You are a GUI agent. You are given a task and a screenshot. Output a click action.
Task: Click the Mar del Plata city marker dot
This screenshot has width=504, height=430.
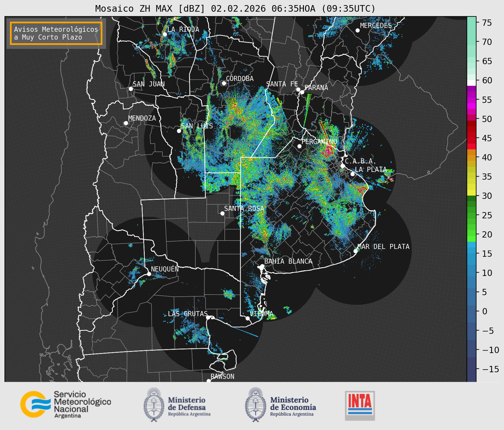coord(356,251)
